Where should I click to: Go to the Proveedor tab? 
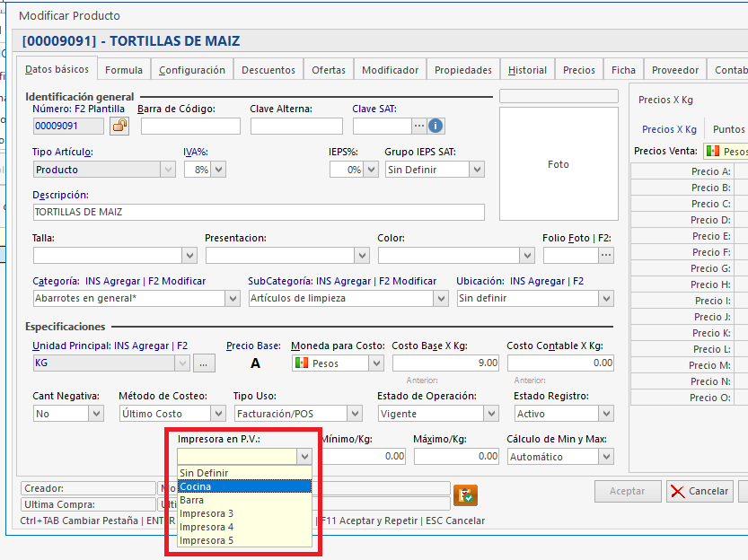coord(675,70)
